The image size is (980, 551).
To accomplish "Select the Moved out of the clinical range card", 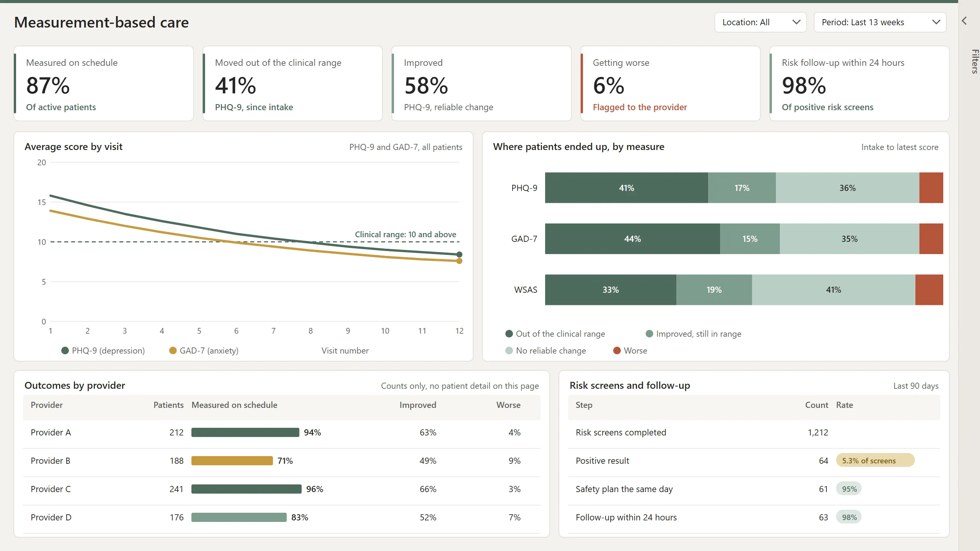I will pyautogui.click(x=292, y=83).
